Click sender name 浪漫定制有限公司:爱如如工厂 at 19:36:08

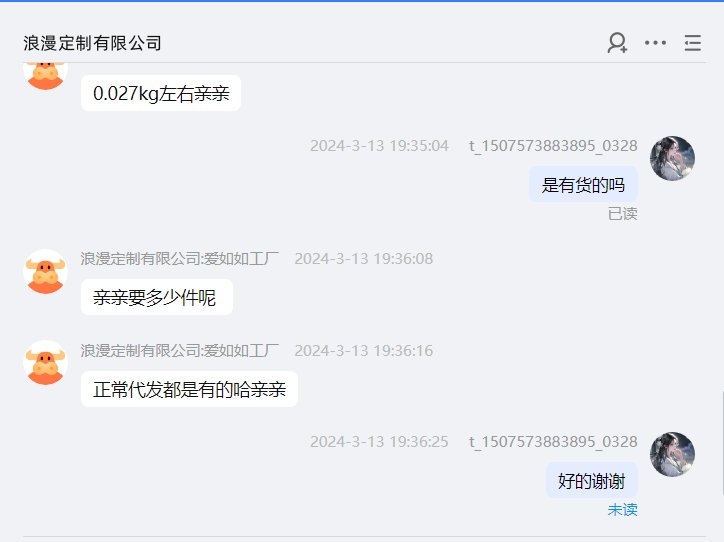[180, 259]
